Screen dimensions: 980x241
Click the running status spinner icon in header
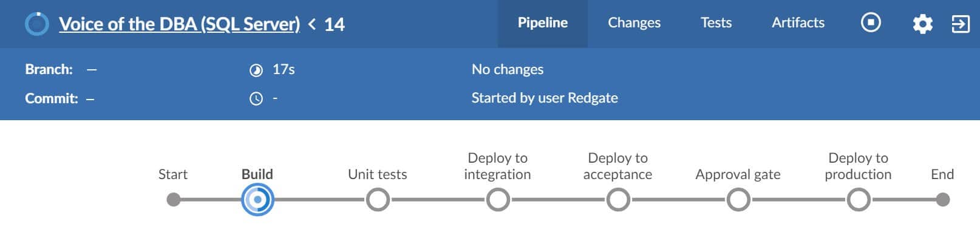[x=37, y=24]
